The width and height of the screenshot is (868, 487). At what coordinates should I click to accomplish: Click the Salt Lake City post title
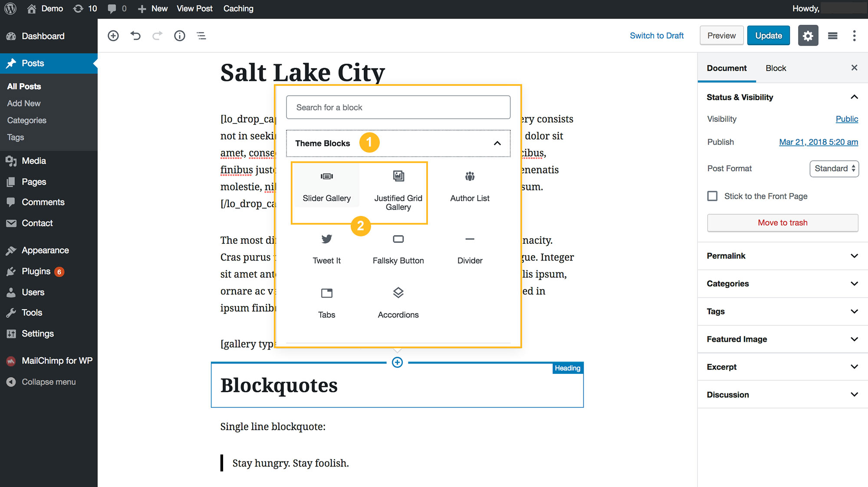[x=302, y=72]
